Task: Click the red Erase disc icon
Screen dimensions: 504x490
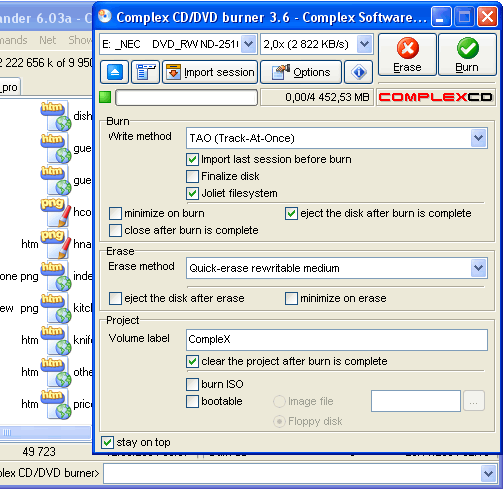Action: [x=407, y=48]
